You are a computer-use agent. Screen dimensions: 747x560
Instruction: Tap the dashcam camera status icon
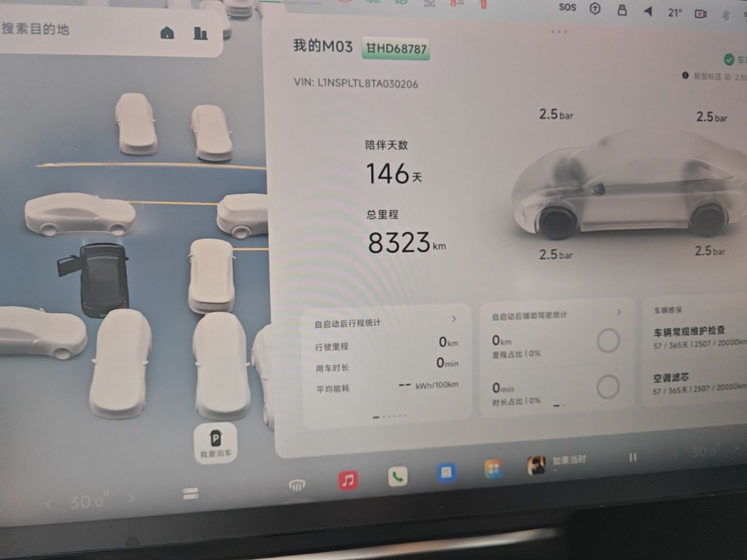pos(701,13)
